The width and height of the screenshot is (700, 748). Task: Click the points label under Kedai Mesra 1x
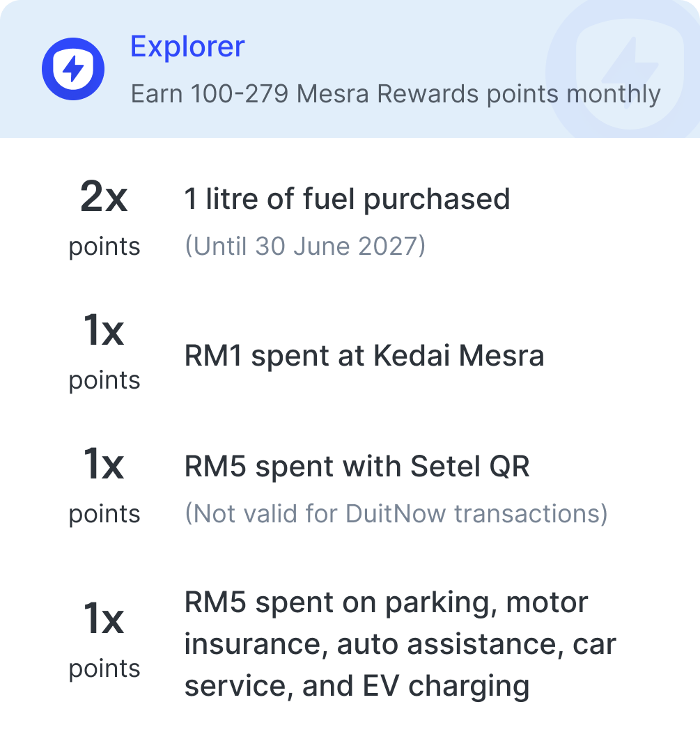[104, 381]
